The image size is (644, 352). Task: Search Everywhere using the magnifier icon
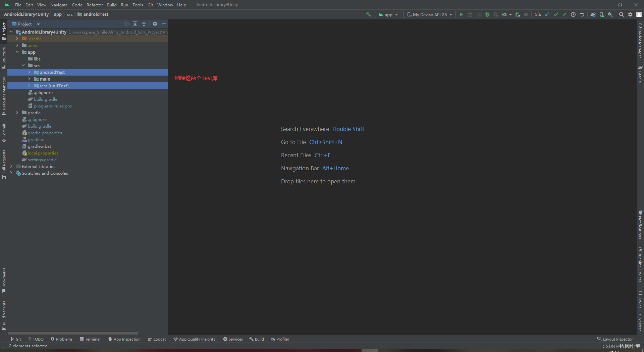[622, 14]
